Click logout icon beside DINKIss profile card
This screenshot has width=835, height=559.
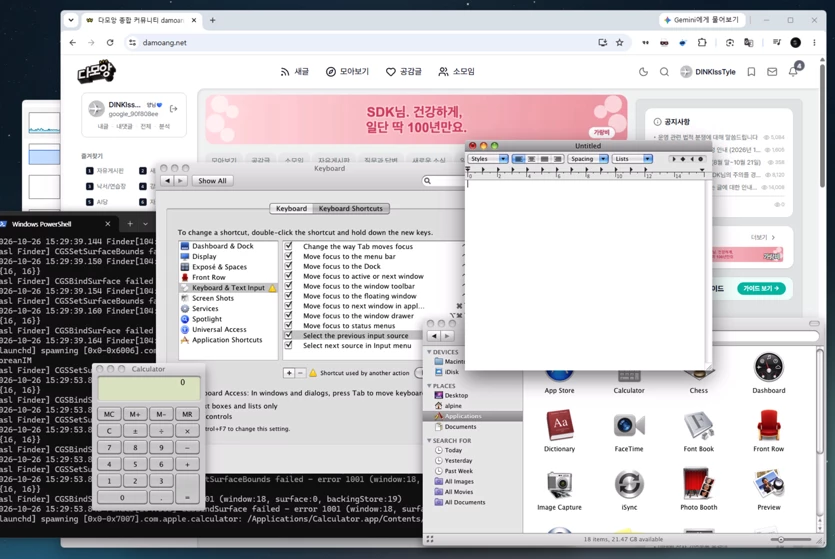pos(173,109)
